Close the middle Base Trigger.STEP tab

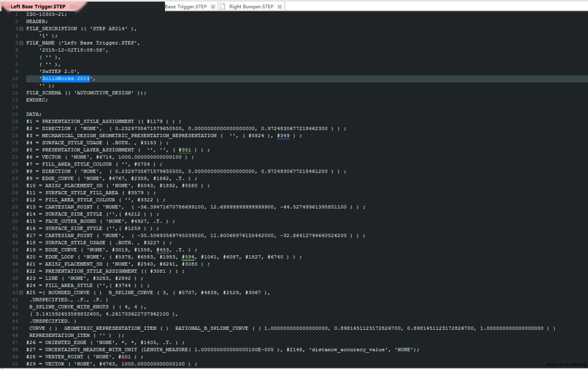click(x=213, y=7)
